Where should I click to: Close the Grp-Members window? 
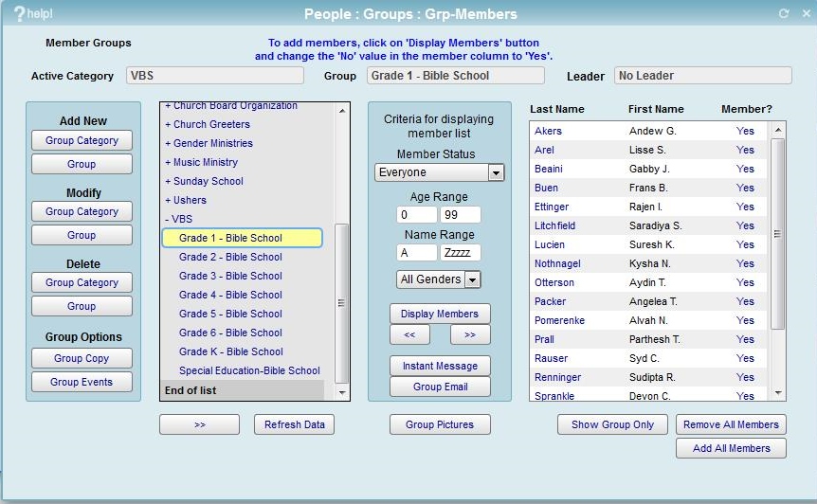(x=806, y=13)
